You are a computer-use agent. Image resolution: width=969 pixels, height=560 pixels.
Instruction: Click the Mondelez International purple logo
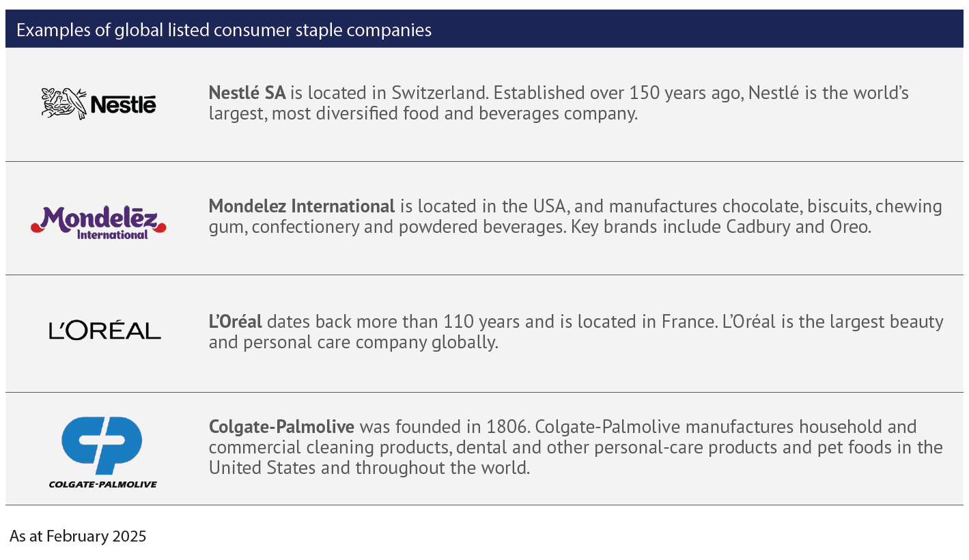pyautogui.click(x=98, y=223)
